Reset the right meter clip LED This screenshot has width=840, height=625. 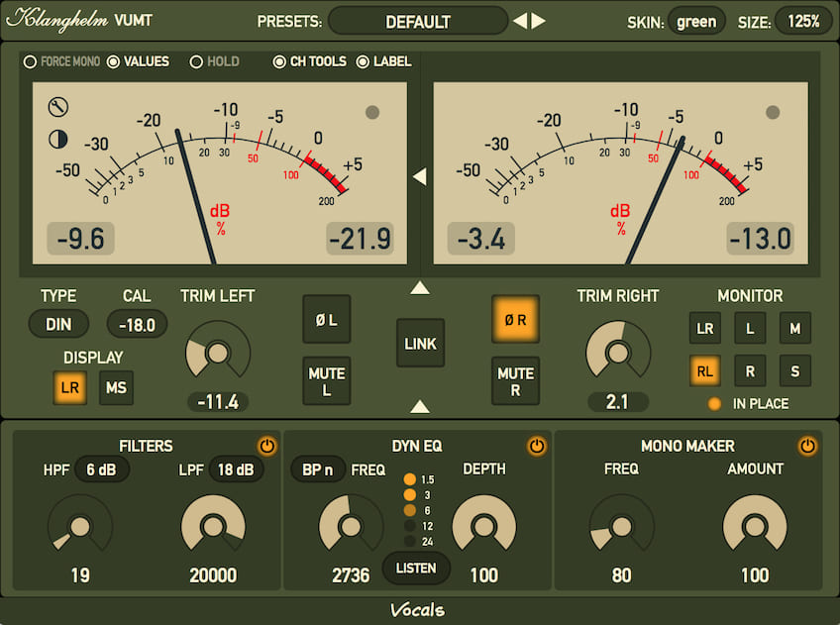pos(773,112)
